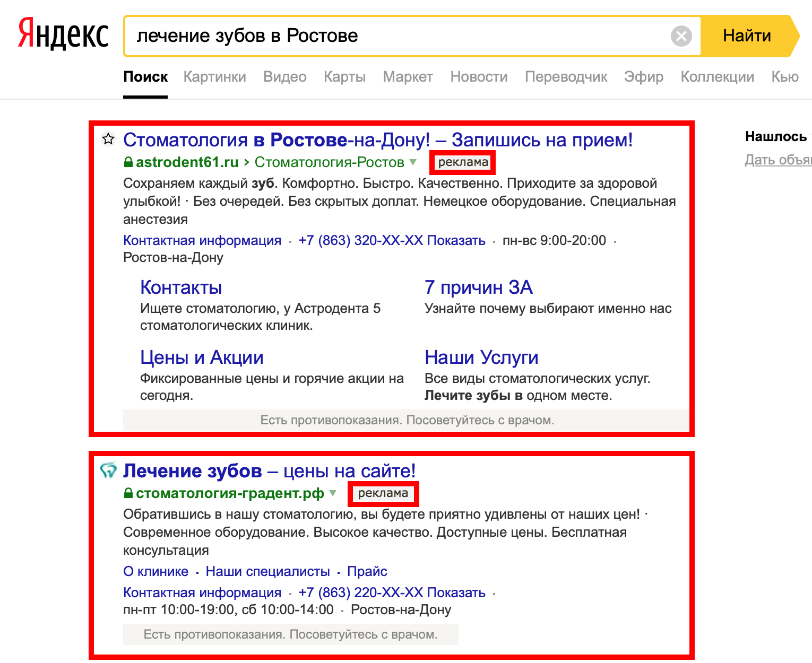Open Контактная информация for градент ad
The height and width of the screenshot is (663, 812).
point(202,592)
